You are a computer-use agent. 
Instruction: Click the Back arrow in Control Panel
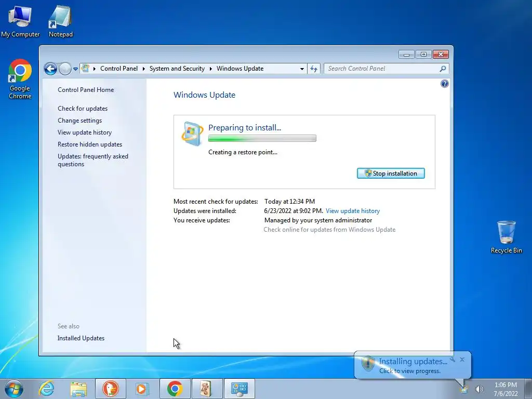pyautogui.click(x=50, y=69)
